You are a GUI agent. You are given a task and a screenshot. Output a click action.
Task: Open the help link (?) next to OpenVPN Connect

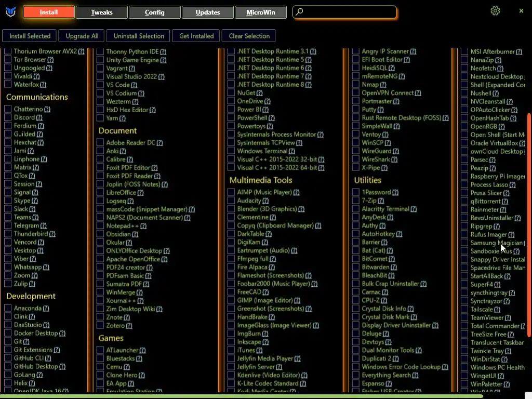tap(418, 93)
